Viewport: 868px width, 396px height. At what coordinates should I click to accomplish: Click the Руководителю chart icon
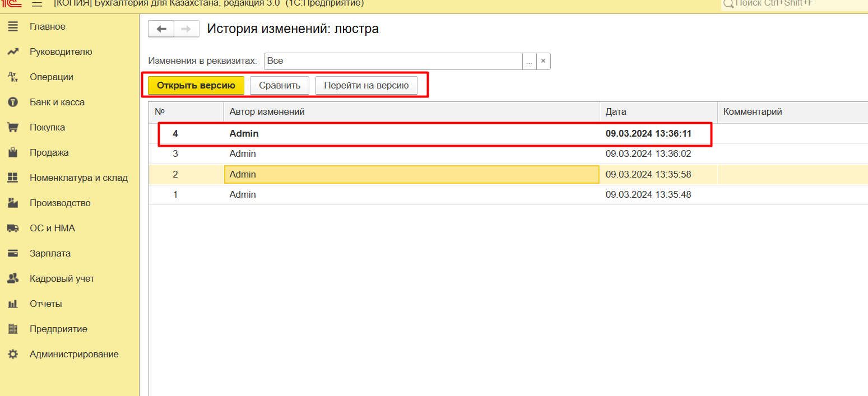point(13,52)
